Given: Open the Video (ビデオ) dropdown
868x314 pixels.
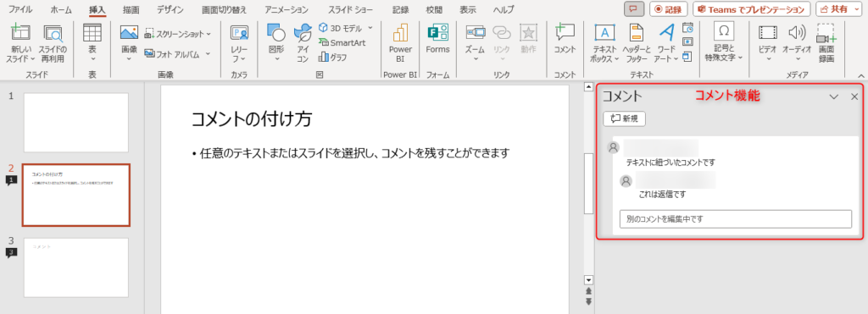Looking at the screenshot, I should pyautogui.click(x=768, y=58).
